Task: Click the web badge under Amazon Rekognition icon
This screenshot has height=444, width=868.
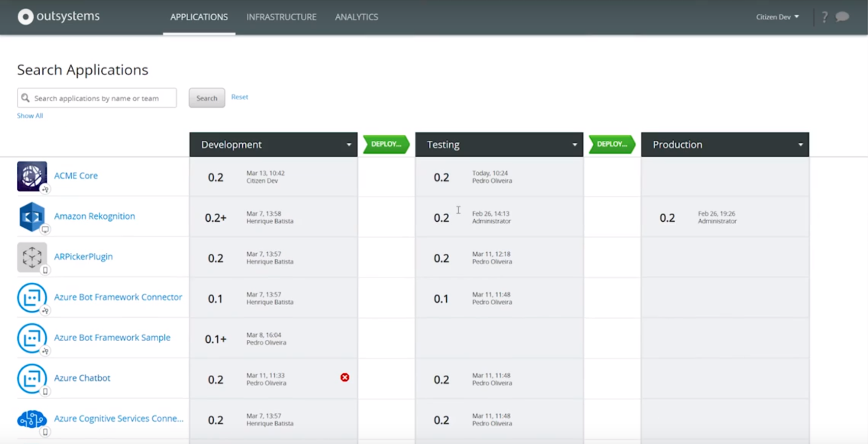Action: point(45,229)
